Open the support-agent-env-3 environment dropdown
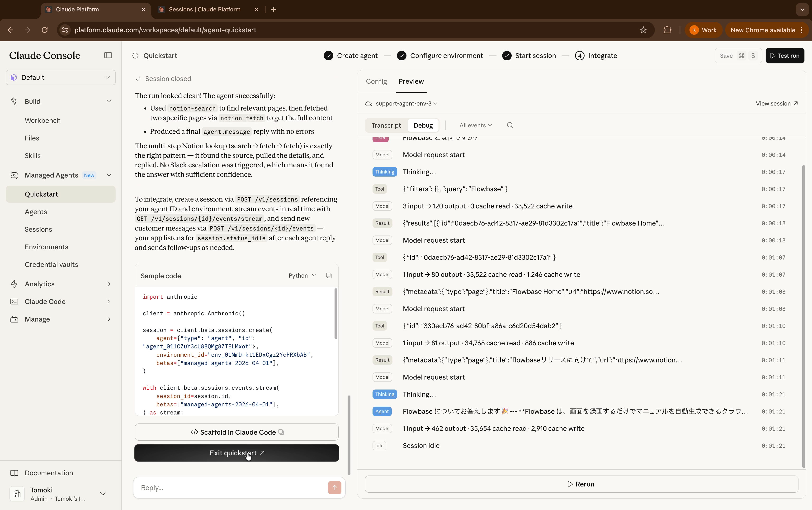Viewport: 812px width, 510px height. click(x=406, y=104)
